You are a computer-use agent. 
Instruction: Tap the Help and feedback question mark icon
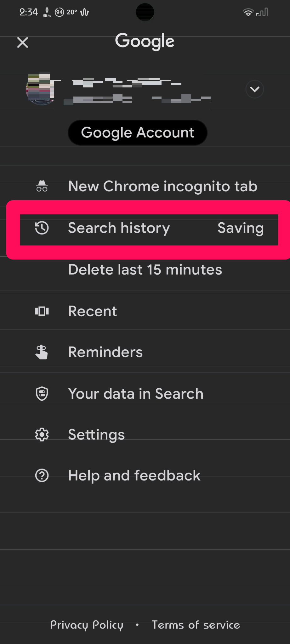pyautogui.click(x=42, y=475)
